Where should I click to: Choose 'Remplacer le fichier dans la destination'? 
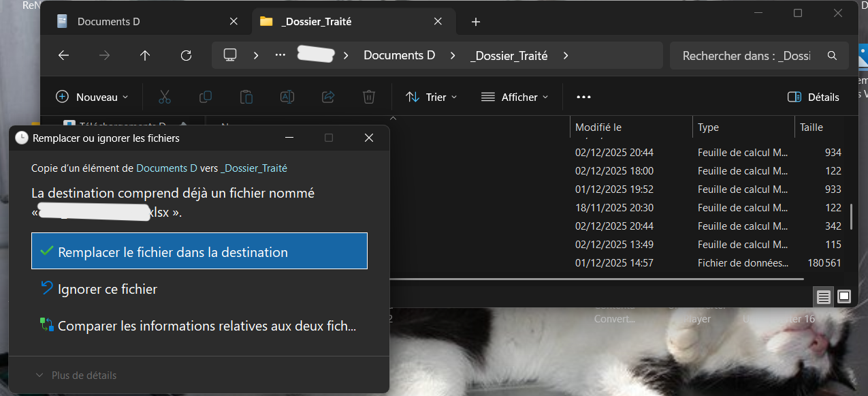coord(199,250)
